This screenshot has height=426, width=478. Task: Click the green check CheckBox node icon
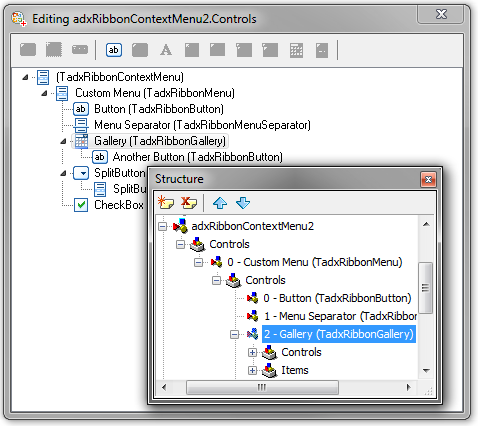[81, 205]
